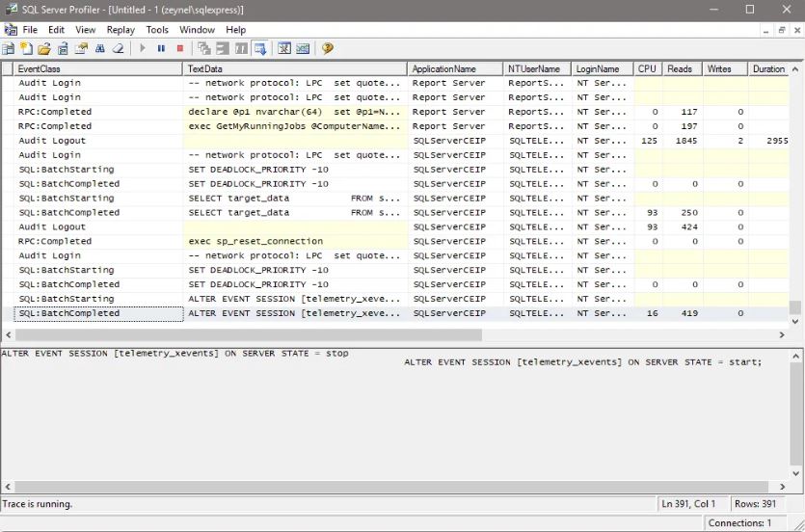Click the ApplicationName column header
The width and height of the screenshot is (805, 532).
[455, 68]
